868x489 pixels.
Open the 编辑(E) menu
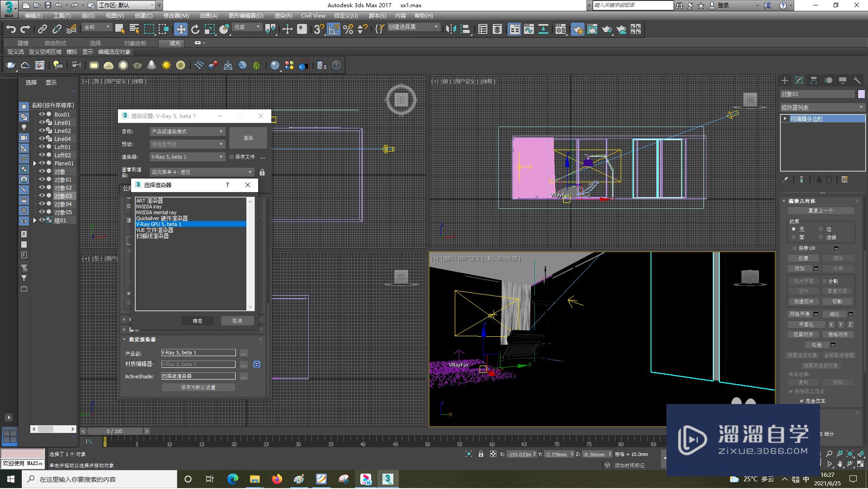point(33,16)
